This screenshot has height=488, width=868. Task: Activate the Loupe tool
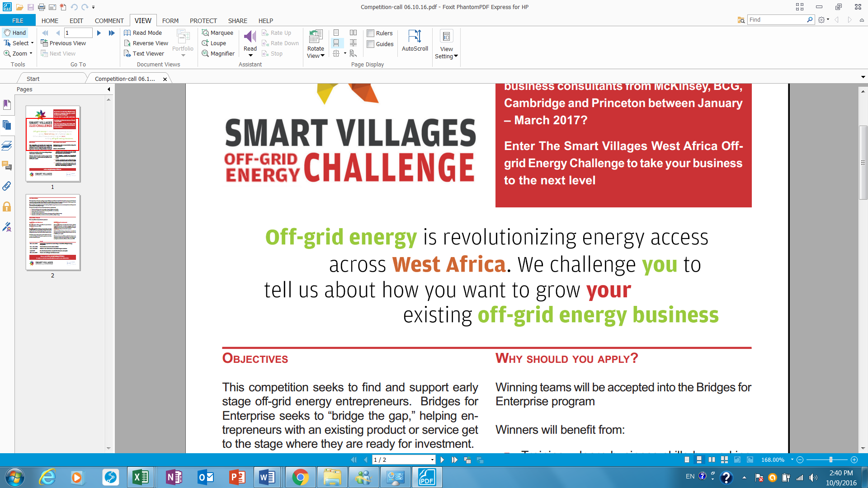[214, 43]
